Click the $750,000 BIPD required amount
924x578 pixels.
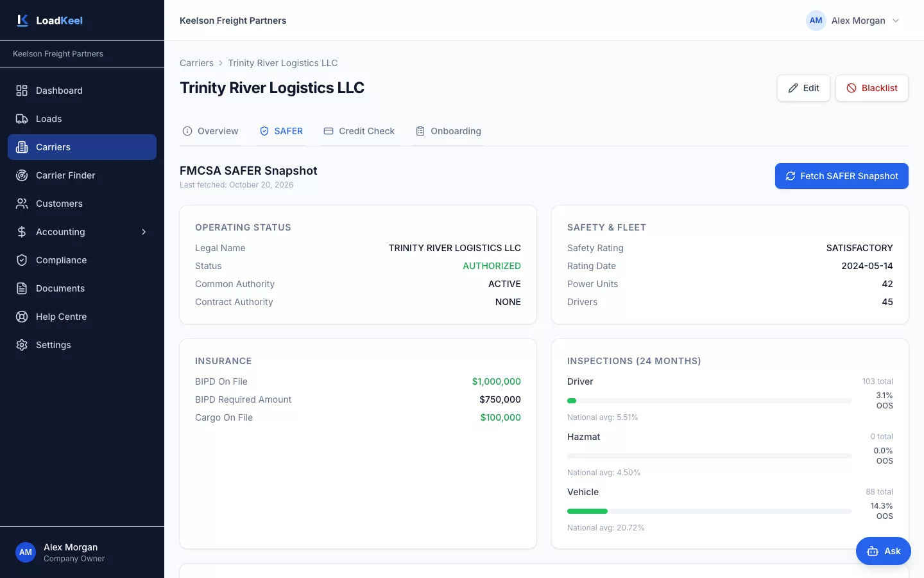point(500,399)
